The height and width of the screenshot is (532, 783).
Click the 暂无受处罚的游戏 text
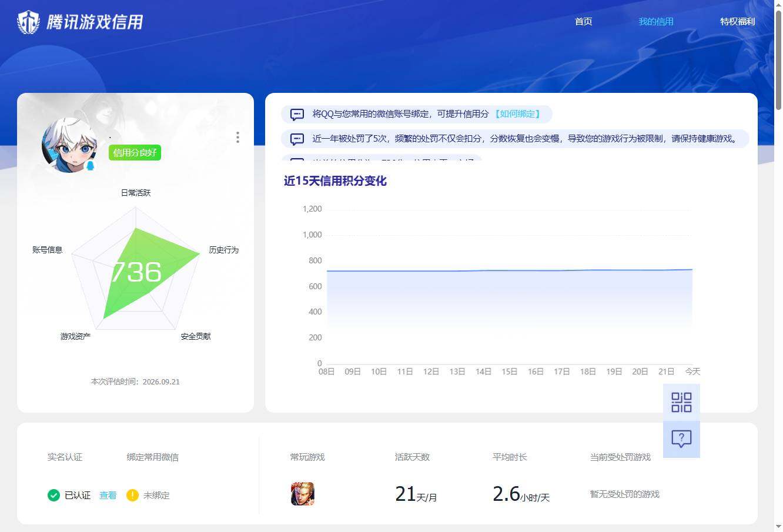tap(625, 494)
